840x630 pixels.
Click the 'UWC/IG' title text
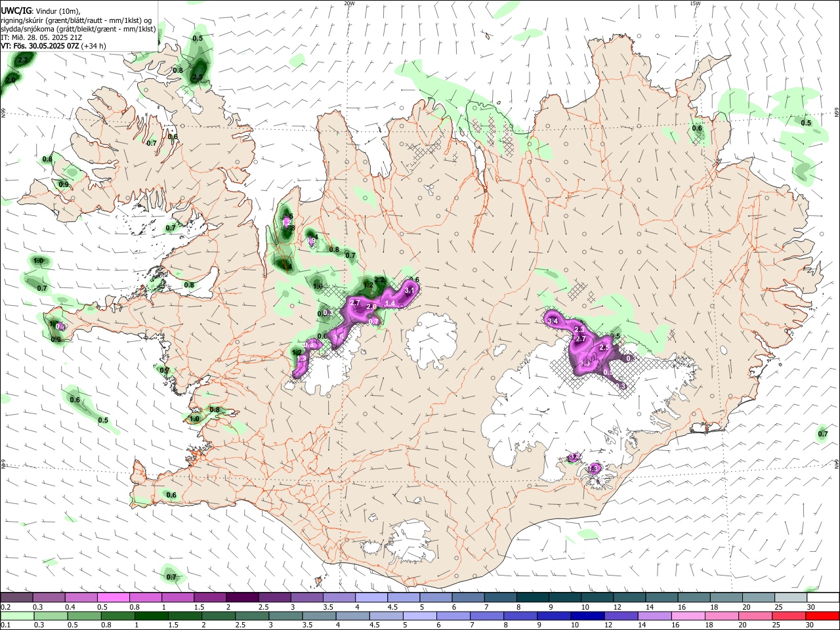(16, 10)
